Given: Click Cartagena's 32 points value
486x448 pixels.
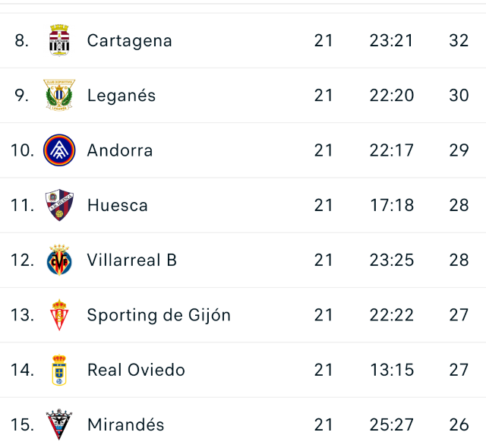Looking at the screenshot, I should (459, 40).
